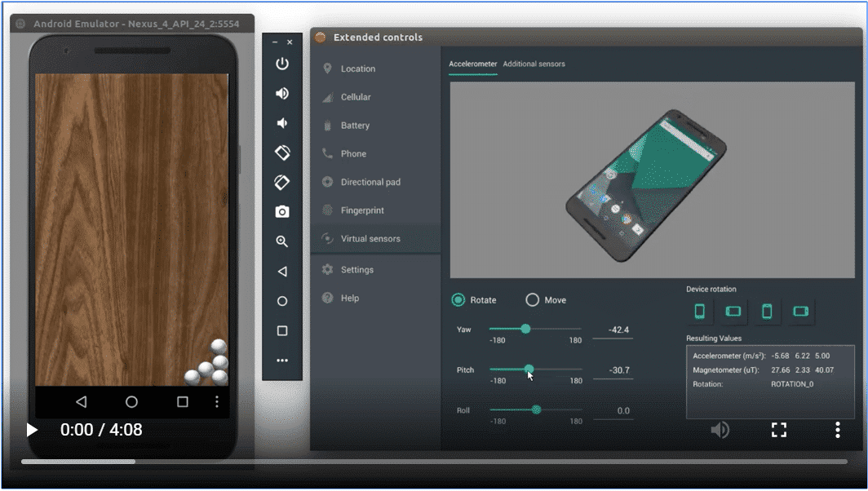The width and height of the screenshot is (868, 491).
Task: Select the Rotate radio button
Action: pyautogui.click(x=458, y=300)
